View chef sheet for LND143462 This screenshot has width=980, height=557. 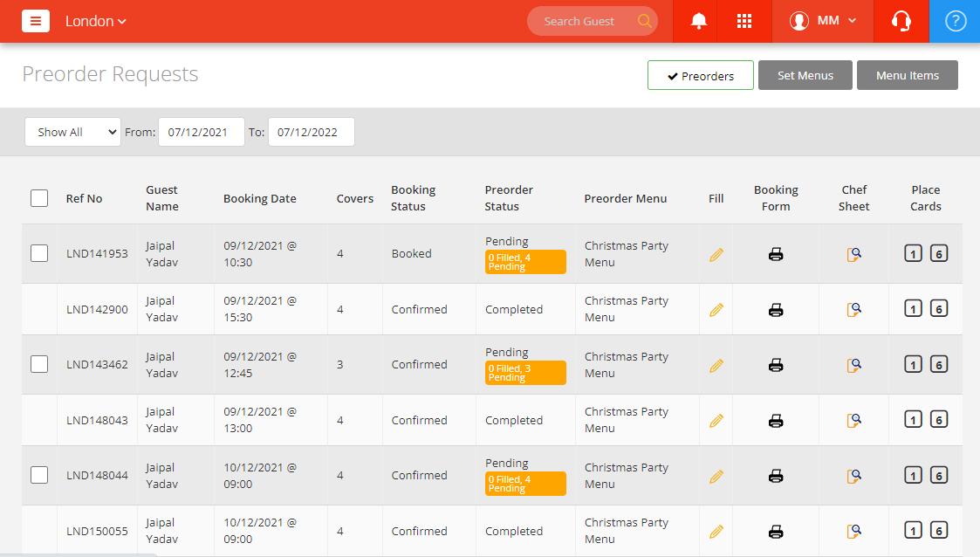click(854, 365)
